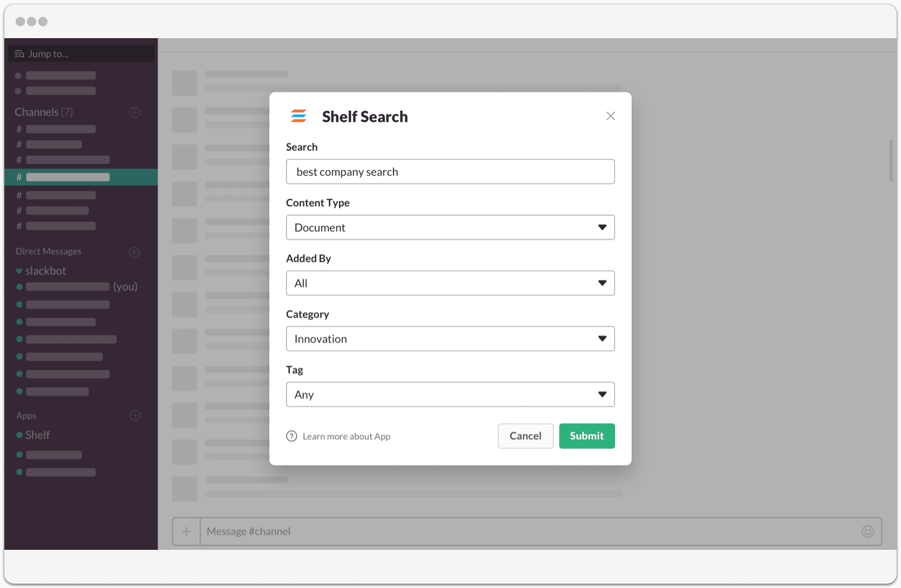The height and width of the screenshot is (588, 901).
Task: Start a new direct message with plus icon
Action: 135,252
